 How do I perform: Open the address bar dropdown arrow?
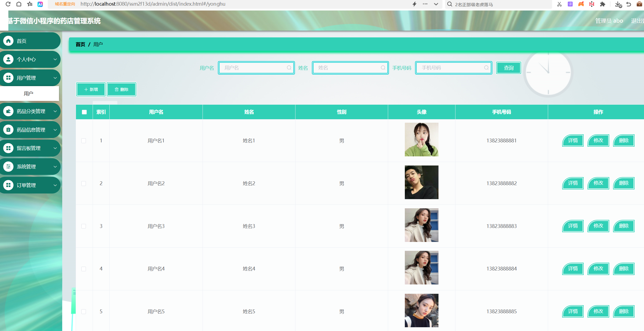pyautogui.click(x=436, y=4)
